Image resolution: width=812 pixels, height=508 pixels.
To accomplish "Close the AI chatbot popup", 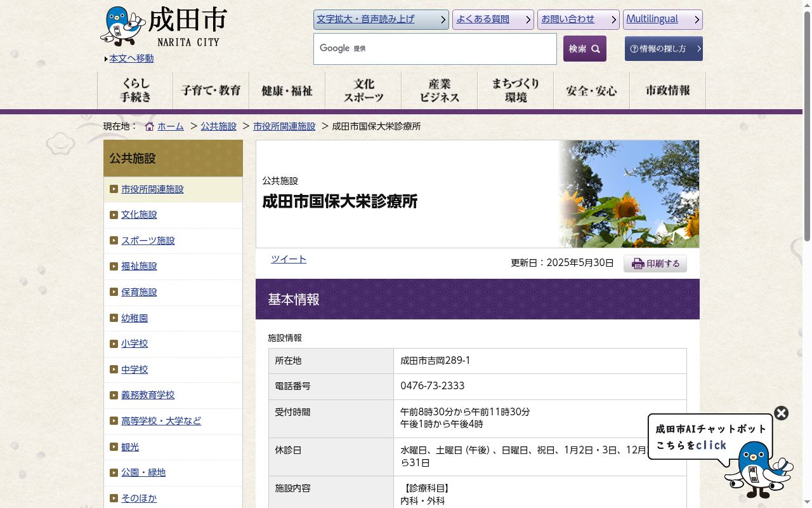I will pyautogui.click(x=781, y=413).
